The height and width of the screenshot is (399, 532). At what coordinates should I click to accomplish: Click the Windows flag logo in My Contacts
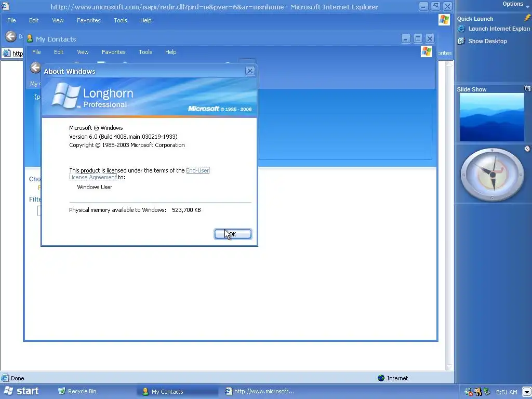pos(427,51)
